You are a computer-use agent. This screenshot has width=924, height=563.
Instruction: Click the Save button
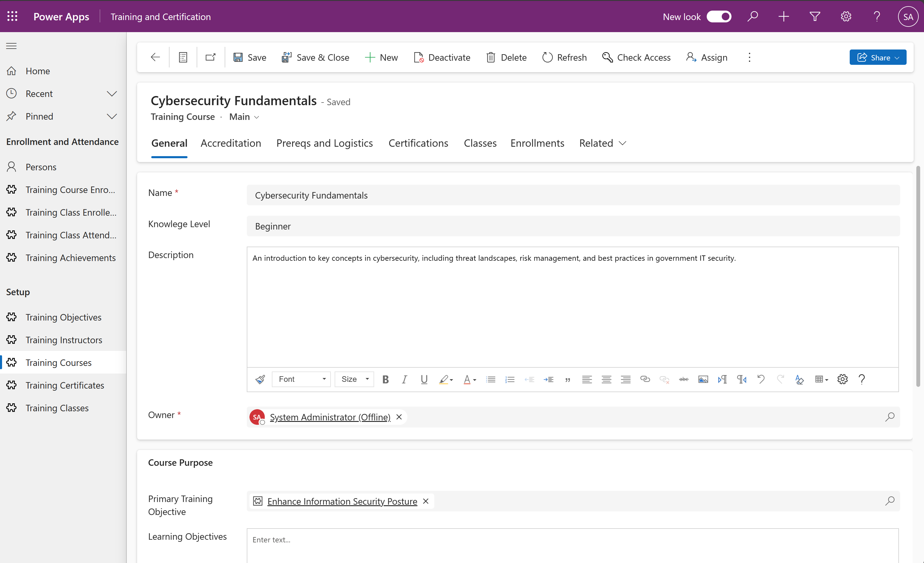click(250, 57)
